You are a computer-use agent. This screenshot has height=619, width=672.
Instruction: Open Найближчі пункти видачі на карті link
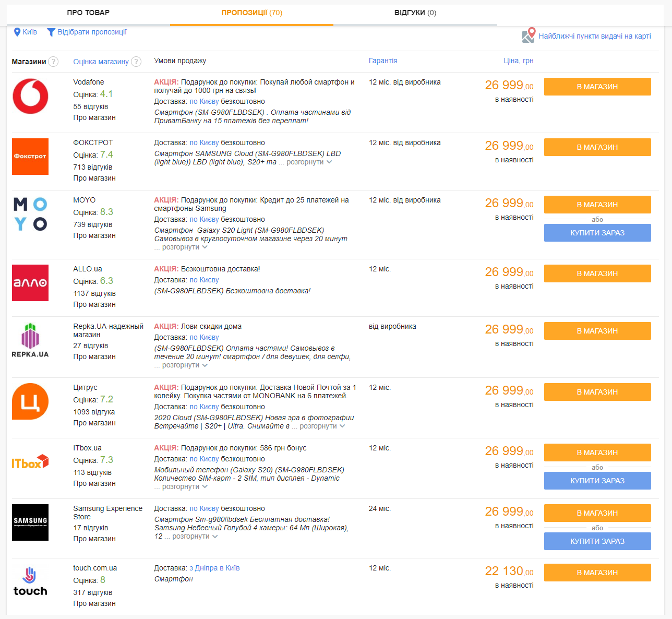pyautogui.click(x=595, y=36)
